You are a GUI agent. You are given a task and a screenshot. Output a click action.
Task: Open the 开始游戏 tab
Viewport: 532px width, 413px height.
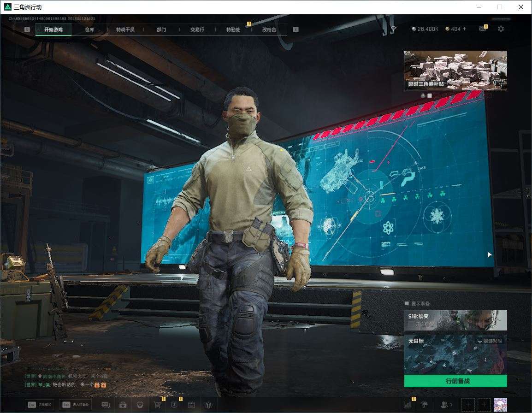coord(53,29)
